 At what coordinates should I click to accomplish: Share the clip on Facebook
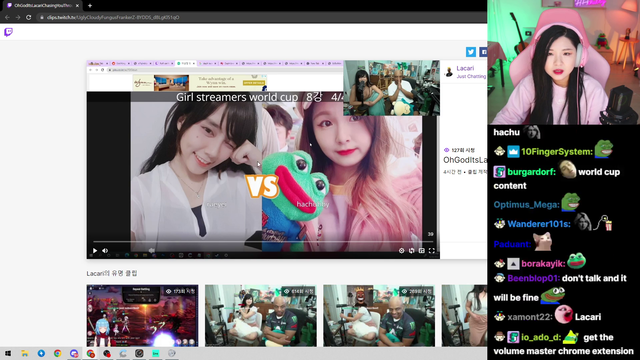[483, 52]
